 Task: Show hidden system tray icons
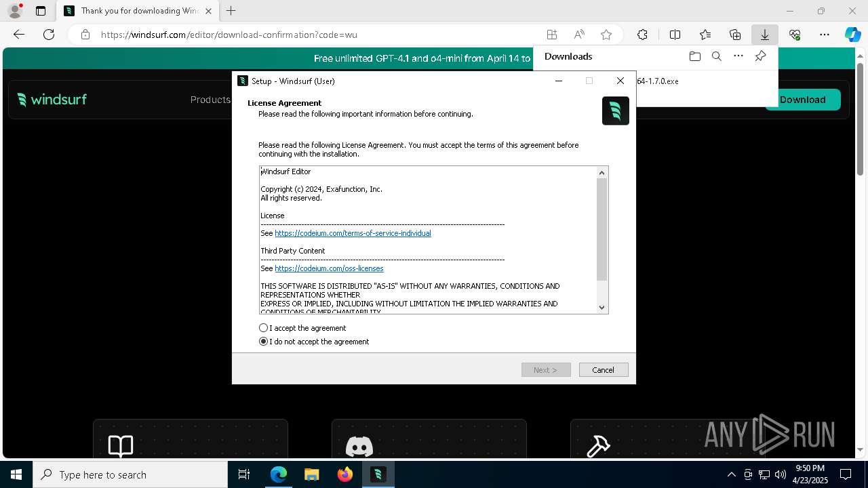coord(731,474)
